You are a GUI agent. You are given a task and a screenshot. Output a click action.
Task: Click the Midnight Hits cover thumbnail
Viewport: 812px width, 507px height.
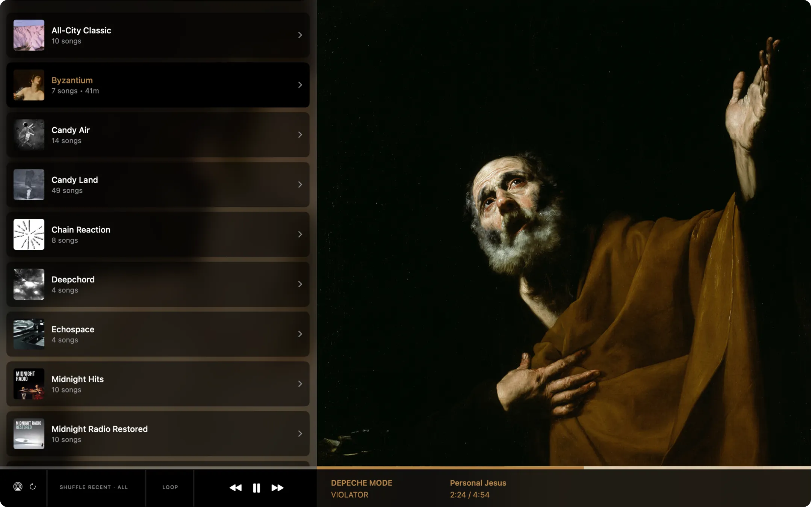[x=29, y=384]
